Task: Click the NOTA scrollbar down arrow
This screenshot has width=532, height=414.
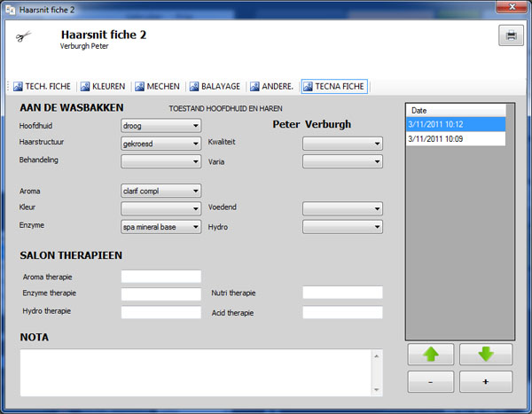Action: pos(376,389)
